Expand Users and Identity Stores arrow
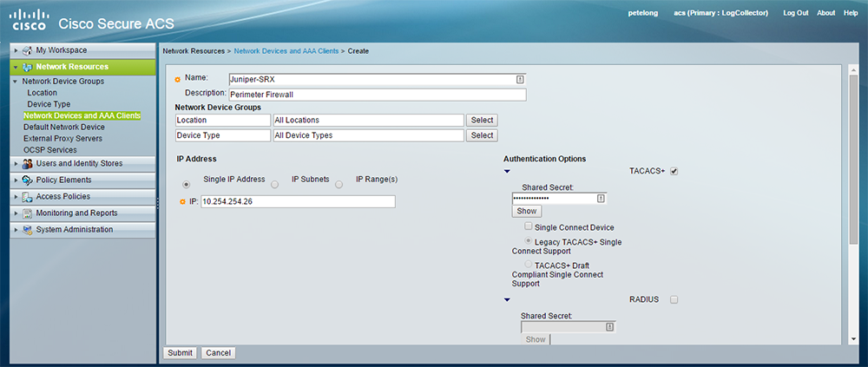 (16, 164)
